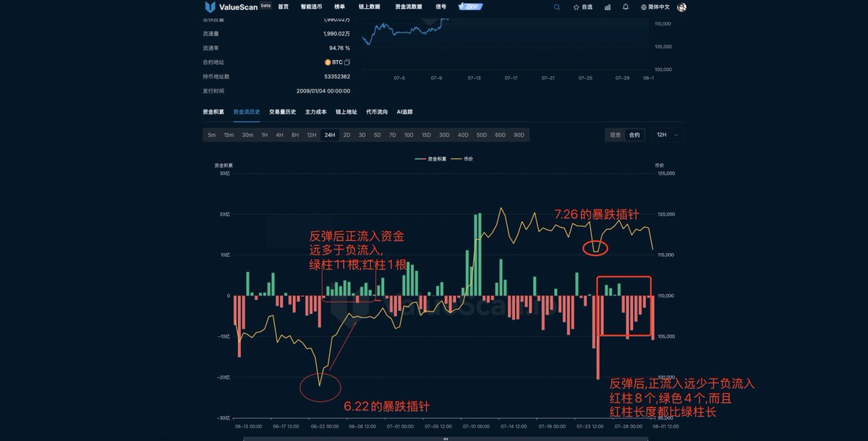The height and width of the screenshot is (441, 868).
Task: Select the 24H timeframe
Action: point(330,134)
